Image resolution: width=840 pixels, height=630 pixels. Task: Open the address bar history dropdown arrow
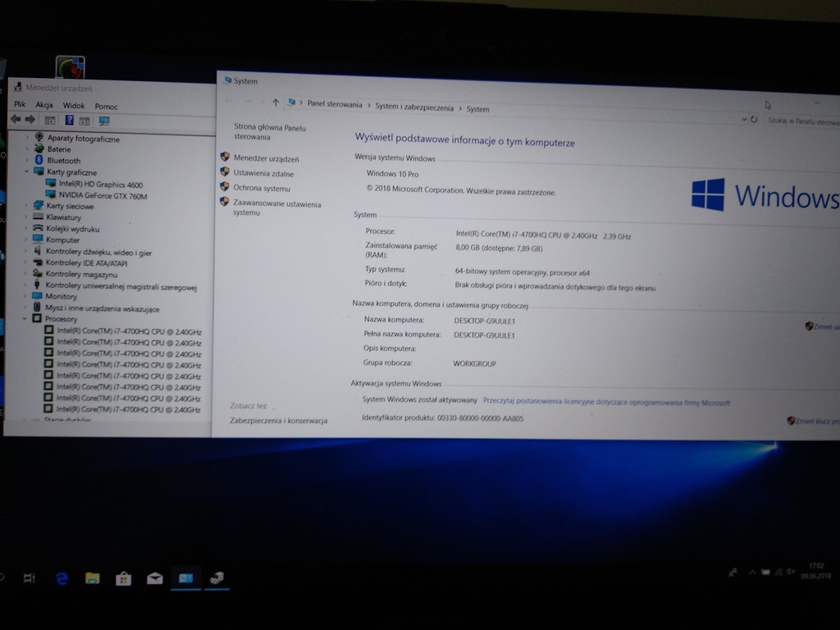point(743,119)
